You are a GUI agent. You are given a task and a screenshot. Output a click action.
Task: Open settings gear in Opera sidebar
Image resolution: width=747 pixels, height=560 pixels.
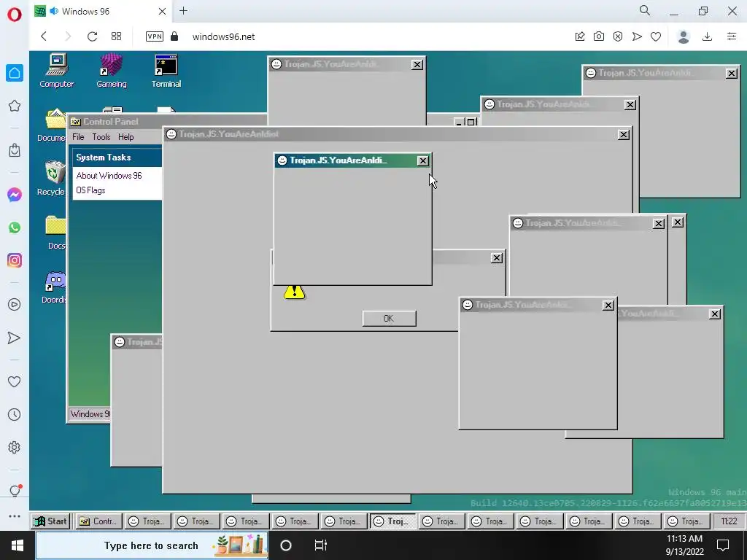tap(15, 447)
